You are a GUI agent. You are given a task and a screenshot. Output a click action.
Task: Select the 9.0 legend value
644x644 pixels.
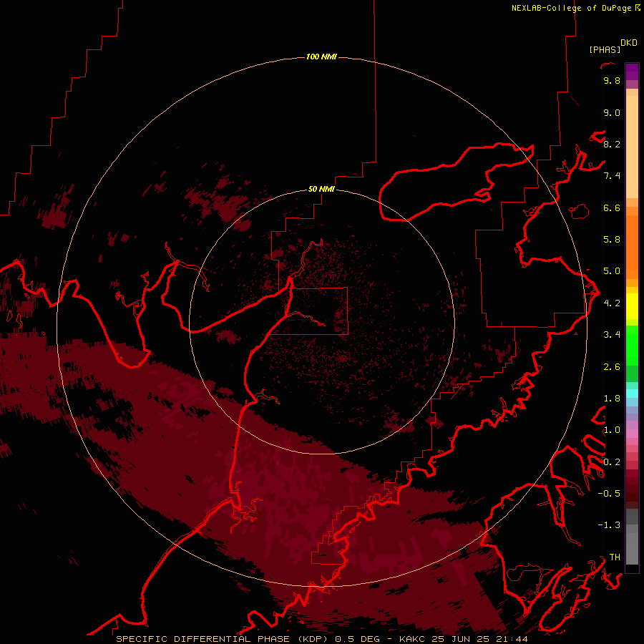612,112
